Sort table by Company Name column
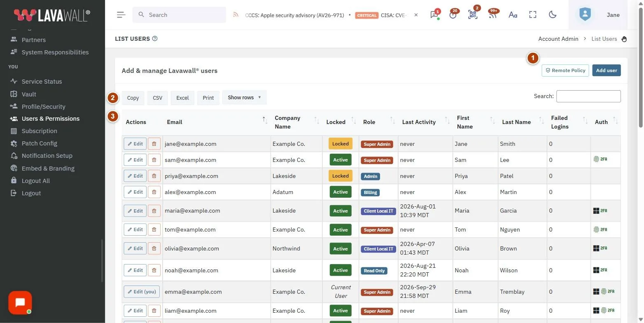 point(296,122)
